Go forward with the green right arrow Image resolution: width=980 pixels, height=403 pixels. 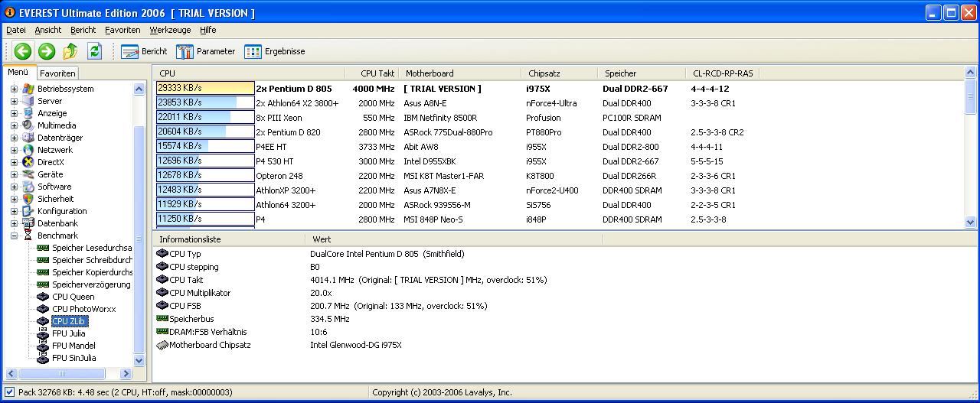tap(47, 51)
